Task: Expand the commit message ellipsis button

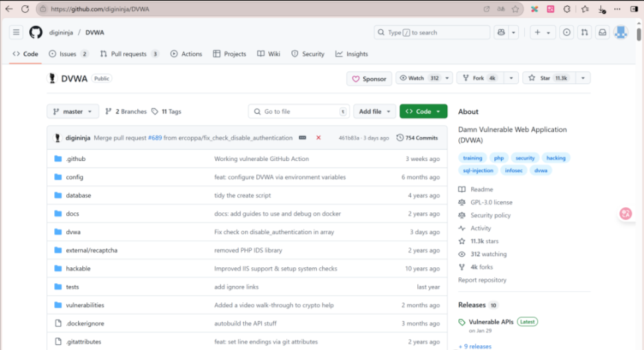Action: coord(303,138)
